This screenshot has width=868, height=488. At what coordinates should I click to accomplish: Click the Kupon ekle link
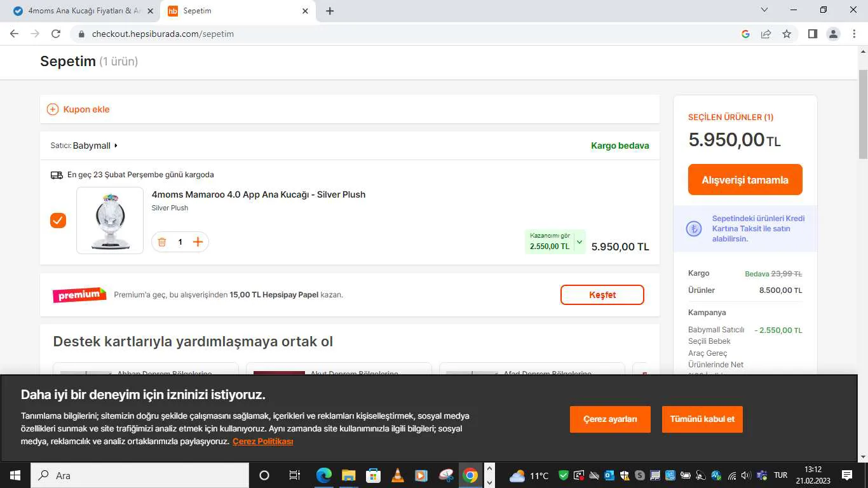point(86,109)
